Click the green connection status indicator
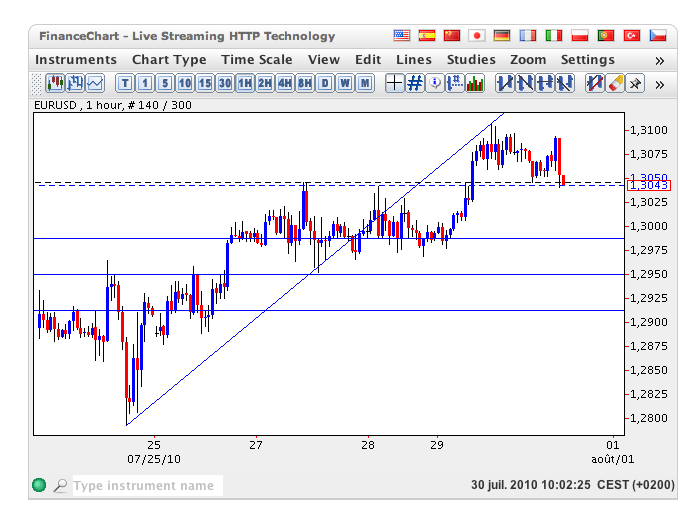Screen dimensions: 683x506 click(x=39, y=485)
